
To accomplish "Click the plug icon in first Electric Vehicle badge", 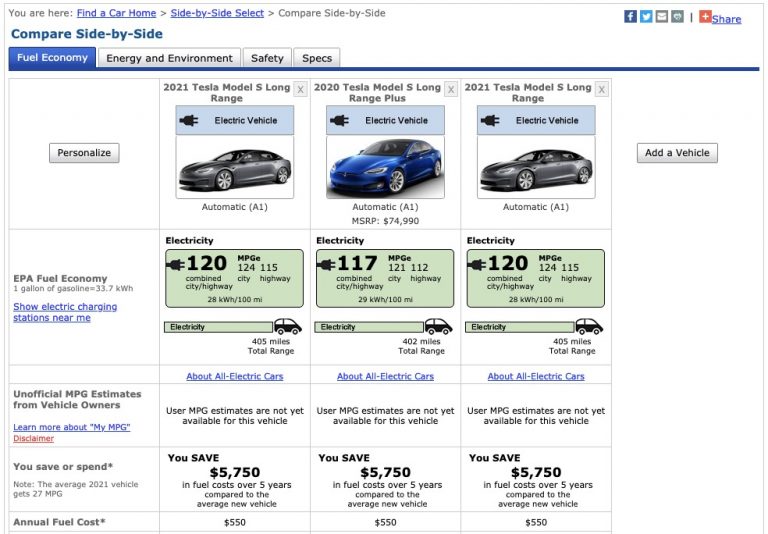I will tap(189, 121).
